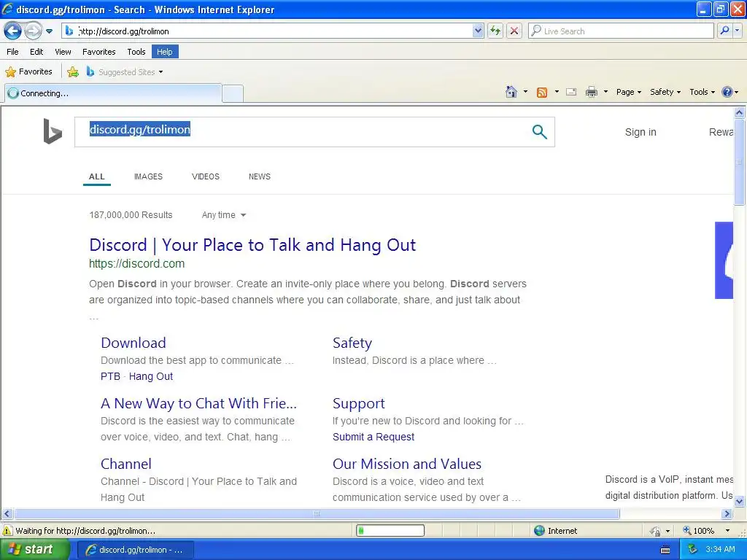
Task: Expand the RSS feeds dropdown arrow
Action: coord(557,92)
